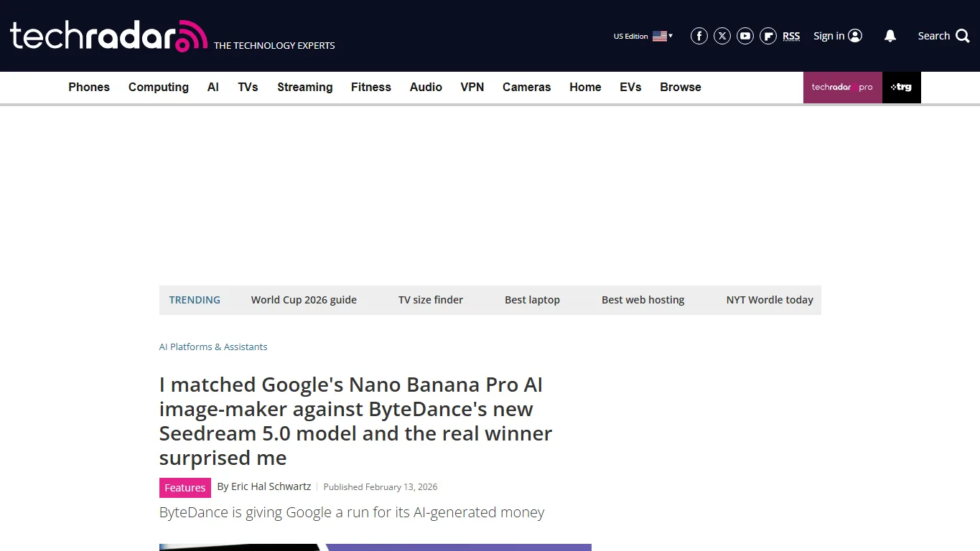This screenshot has width=980, height=551.
Task: Click the RSS link
Action: tap(791, 36)
